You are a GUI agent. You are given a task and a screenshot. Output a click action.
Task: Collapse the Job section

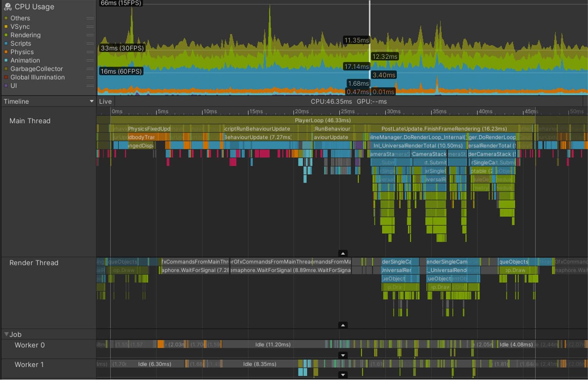[x=6, y=334]
